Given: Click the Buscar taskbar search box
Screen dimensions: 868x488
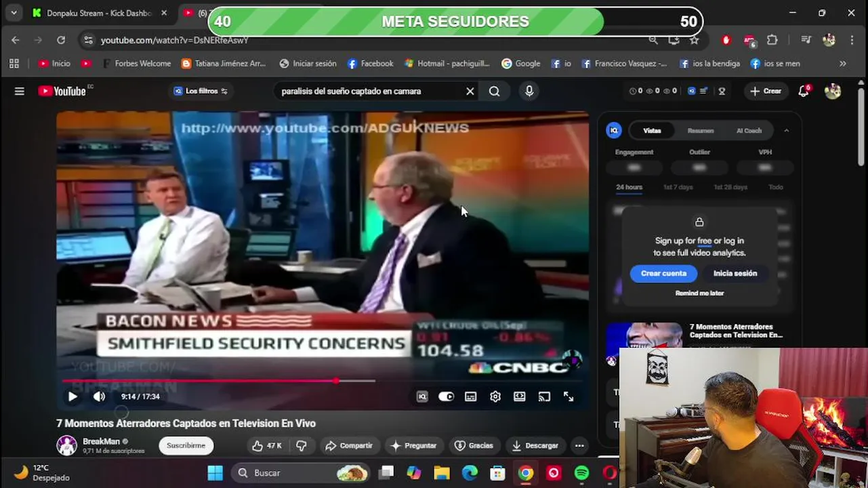Looking at the screenshot, I should 302,472.
